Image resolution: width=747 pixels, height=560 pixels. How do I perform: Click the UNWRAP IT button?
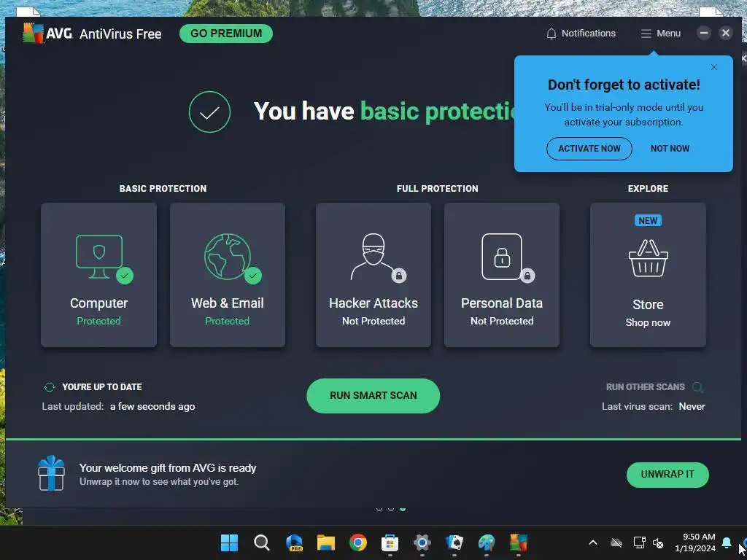pyautogui.click(x=667, y=475)
